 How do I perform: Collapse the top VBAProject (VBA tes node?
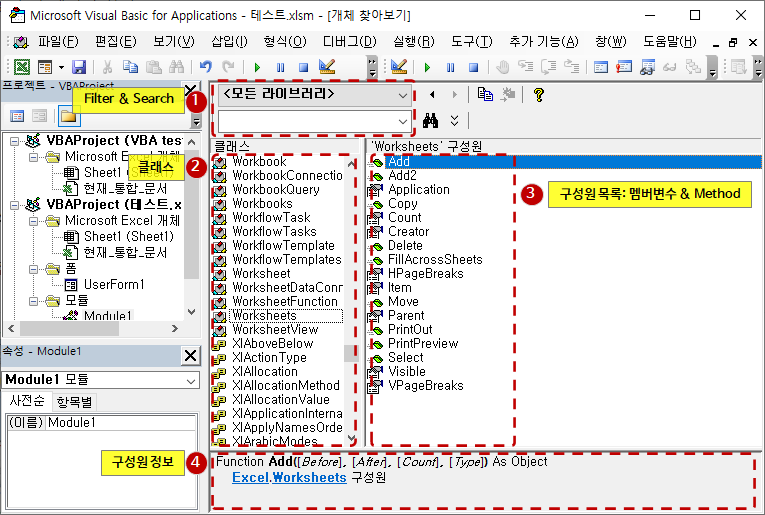point(15,141)
